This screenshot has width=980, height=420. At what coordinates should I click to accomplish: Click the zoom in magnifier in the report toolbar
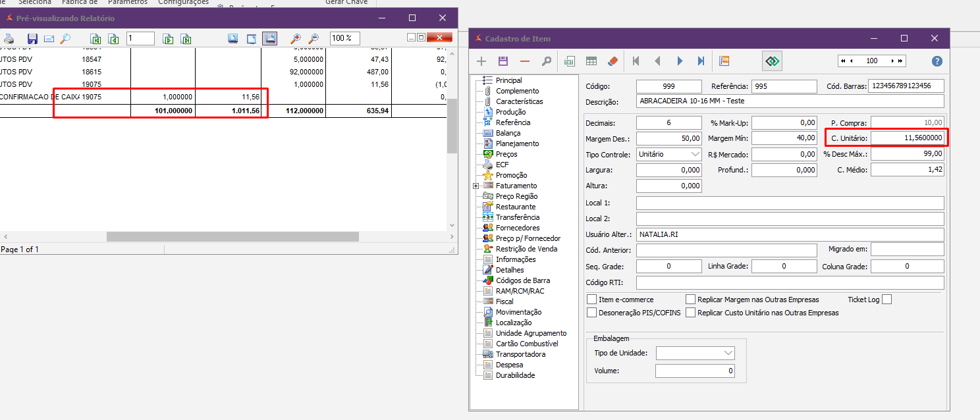pos(296,39)
